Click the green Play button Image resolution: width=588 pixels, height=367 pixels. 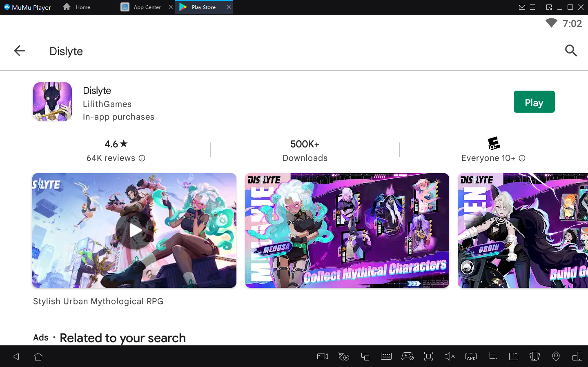click(x=534, y=102)
